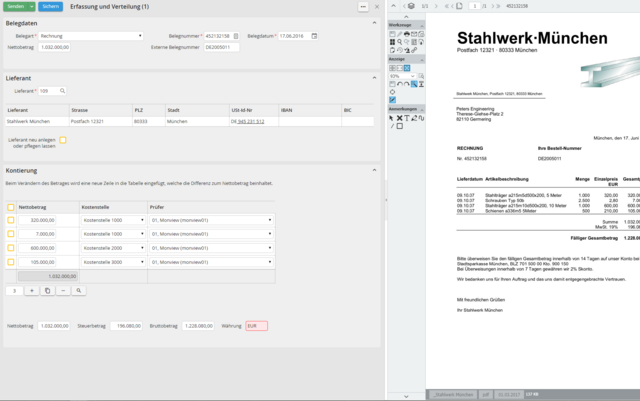Click the email envelope icon in Werkzeuge

[x=414, y=34]
